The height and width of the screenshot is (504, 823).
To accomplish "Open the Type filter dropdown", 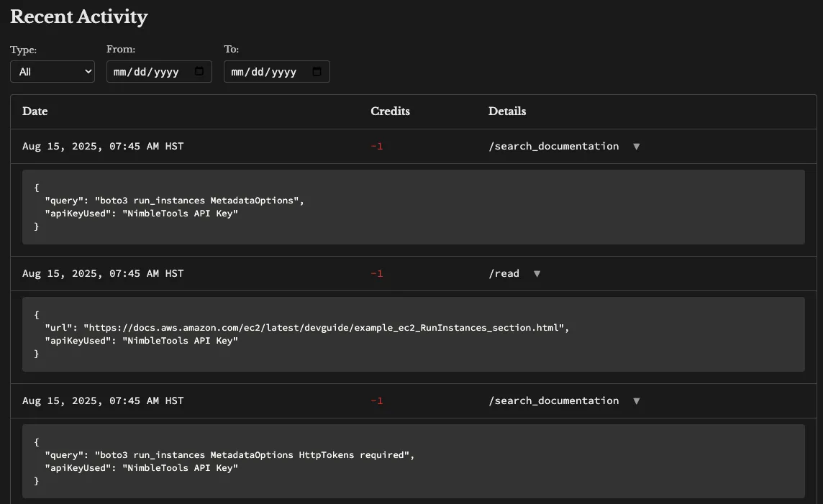I will [x=52, y=71].
